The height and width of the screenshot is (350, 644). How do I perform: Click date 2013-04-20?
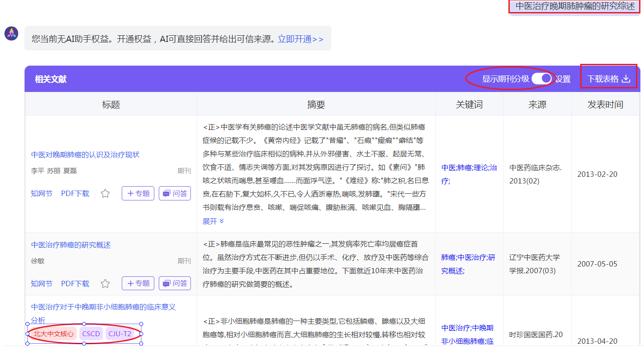[x=597, y=342]
